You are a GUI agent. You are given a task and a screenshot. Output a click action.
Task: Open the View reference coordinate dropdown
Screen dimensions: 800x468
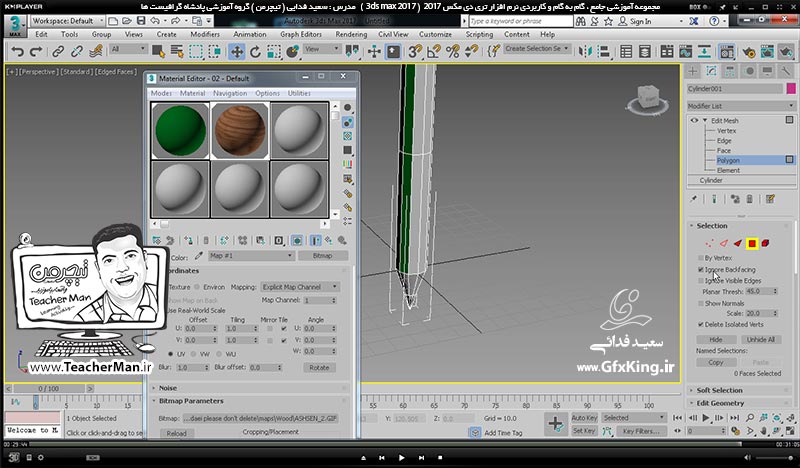point(321,49)
